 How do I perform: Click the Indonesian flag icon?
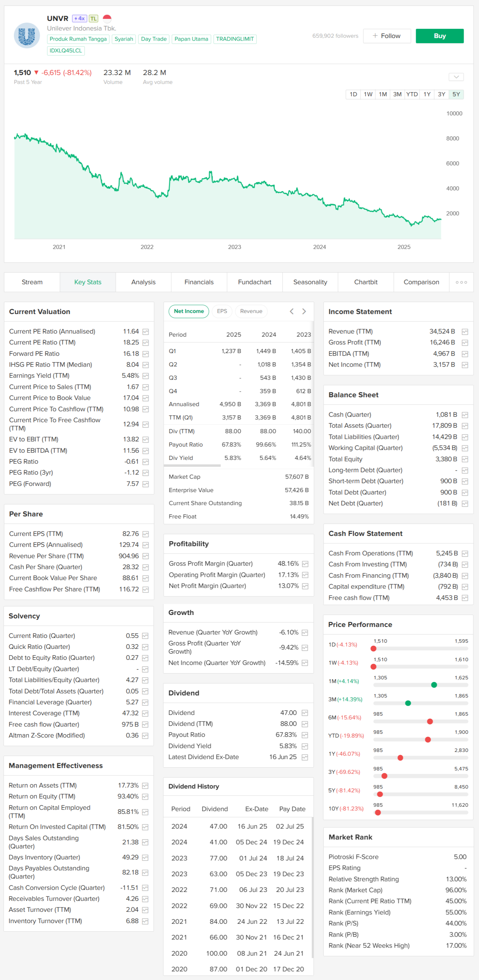[107, 18]
